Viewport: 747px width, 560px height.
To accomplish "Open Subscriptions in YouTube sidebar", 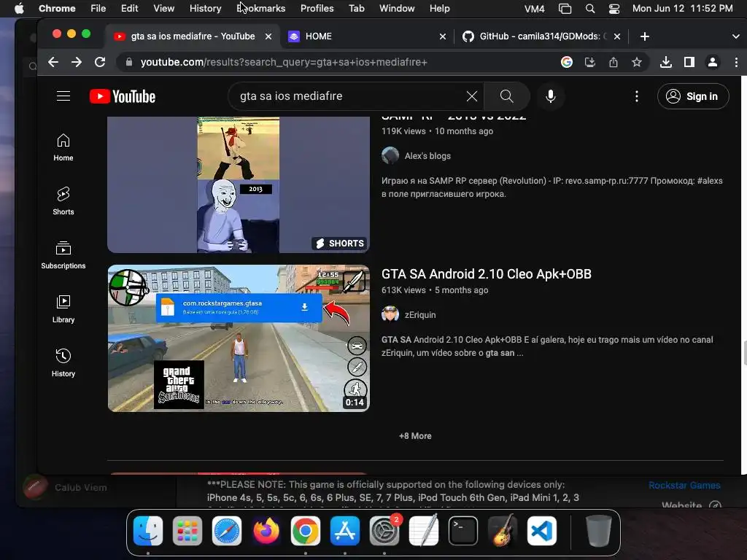I will pyautogui.click(x=63, y=255).
